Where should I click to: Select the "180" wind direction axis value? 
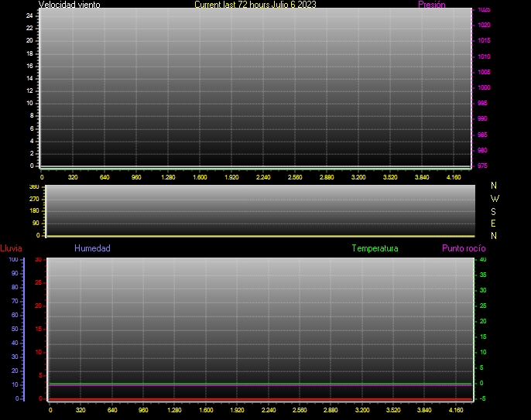point(34,211)
